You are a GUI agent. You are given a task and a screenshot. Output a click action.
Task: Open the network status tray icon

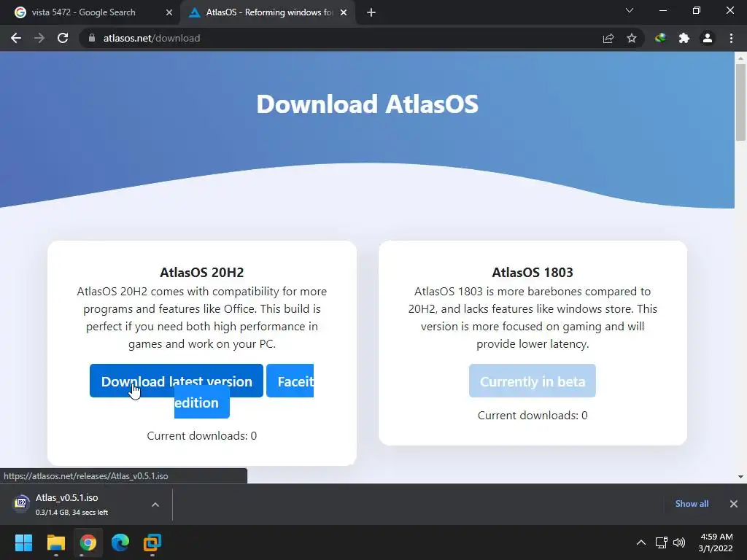click(661, 542)
